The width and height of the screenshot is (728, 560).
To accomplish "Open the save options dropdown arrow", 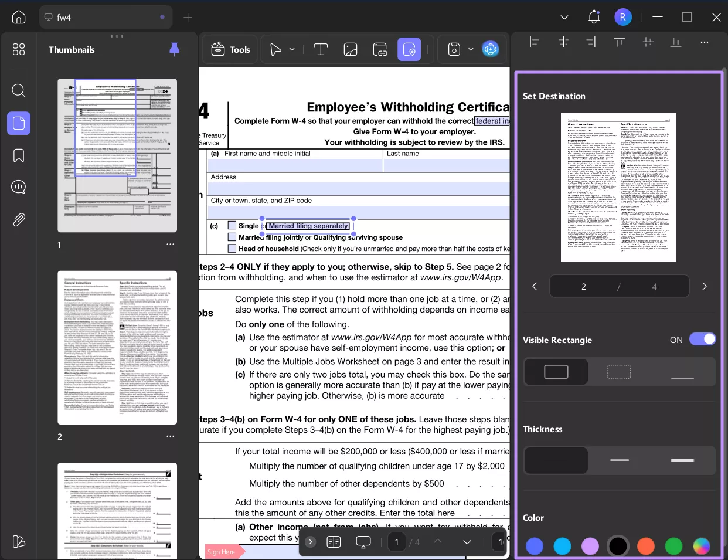I will (x=471, y=50).
